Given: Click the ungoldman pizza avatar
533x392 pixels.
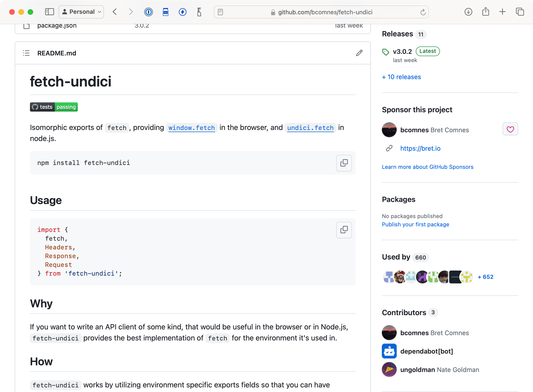Looking at the screenshot, I should click(x=389, y=369).
